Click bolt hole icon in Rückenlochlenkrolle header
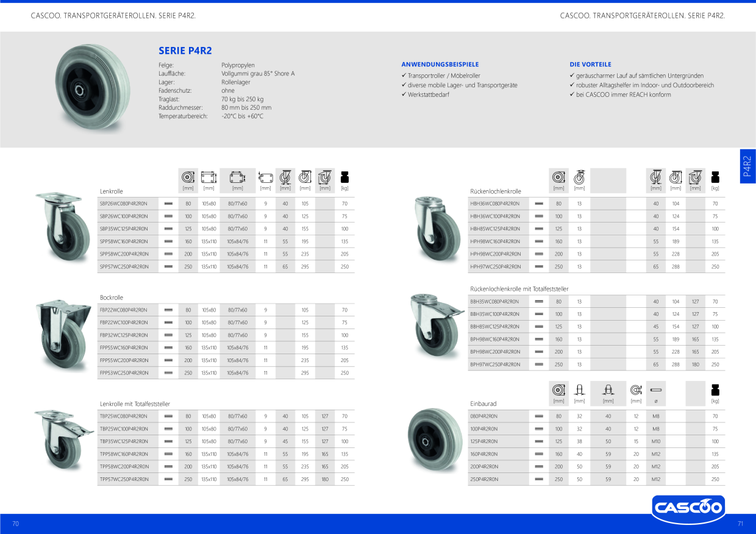 click(579, 177)
